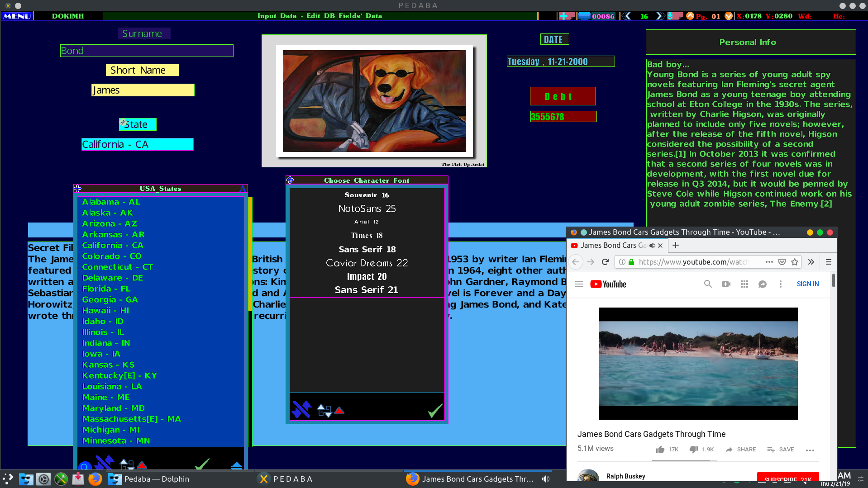Open the MENU button in Pedaba

pyautogui.click(x=17, y=16)
